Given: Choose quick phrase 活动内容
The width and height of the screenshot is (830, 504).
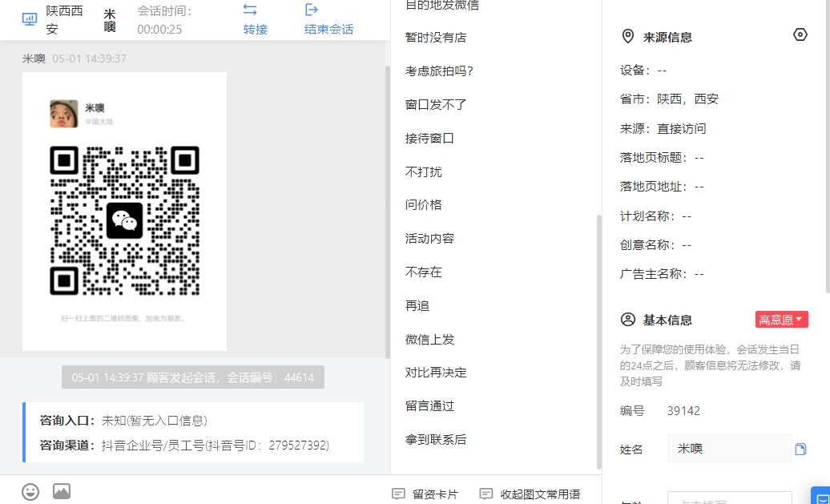Looking at the screenshot, I should click(429, 238).
